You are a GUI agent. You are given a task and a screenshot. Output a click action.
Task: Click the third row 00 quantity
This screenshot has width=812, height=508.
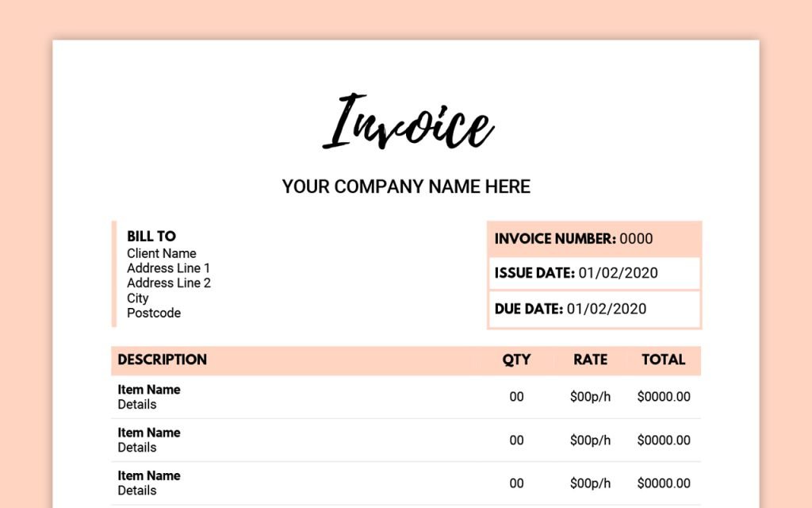tap(516, 483)
